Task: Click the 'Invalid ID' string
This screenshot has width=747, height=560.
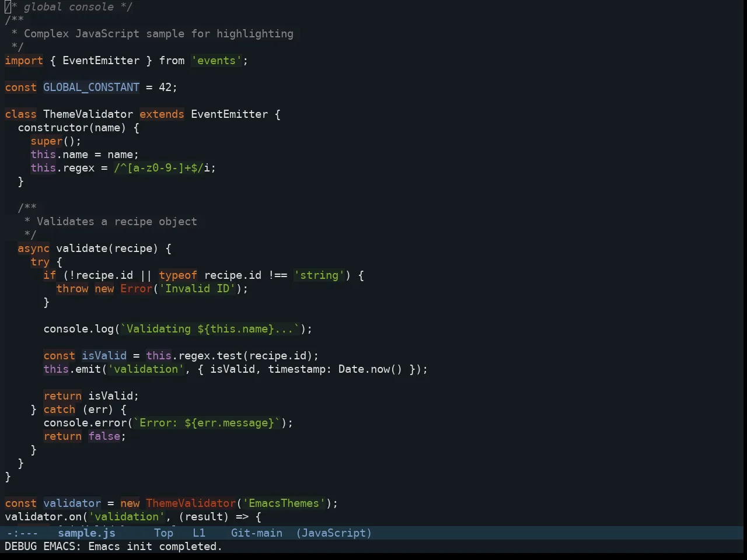Action: [x=197, y=289]
